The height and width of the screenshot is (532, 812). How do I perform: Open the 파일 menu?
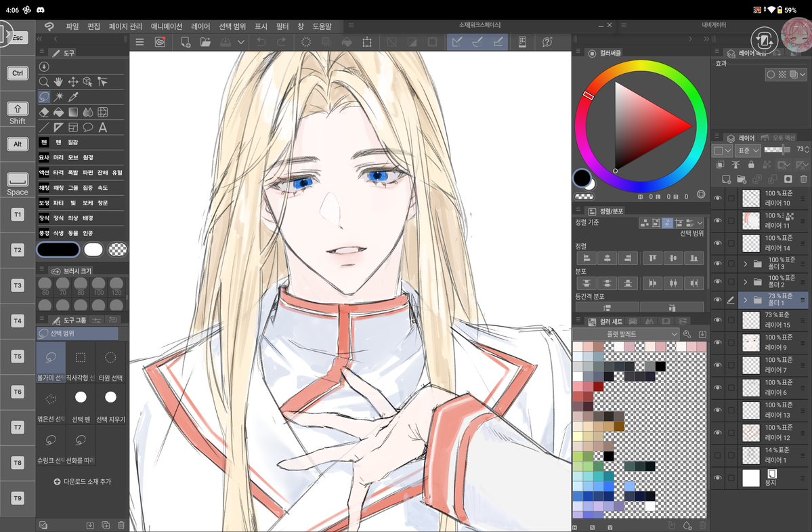point(72,26)
